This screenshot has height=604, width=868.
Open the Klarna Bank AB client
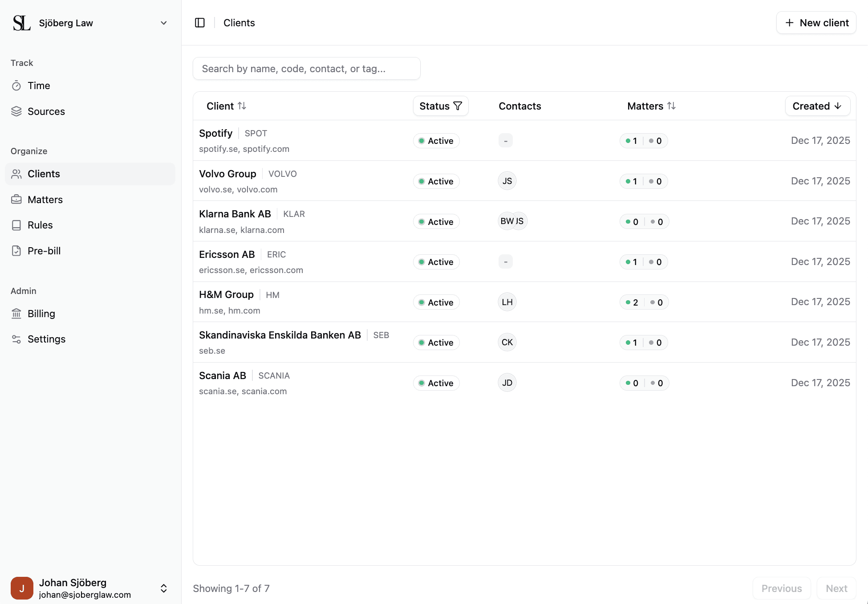pyautogui.click(x=235, y=214)
